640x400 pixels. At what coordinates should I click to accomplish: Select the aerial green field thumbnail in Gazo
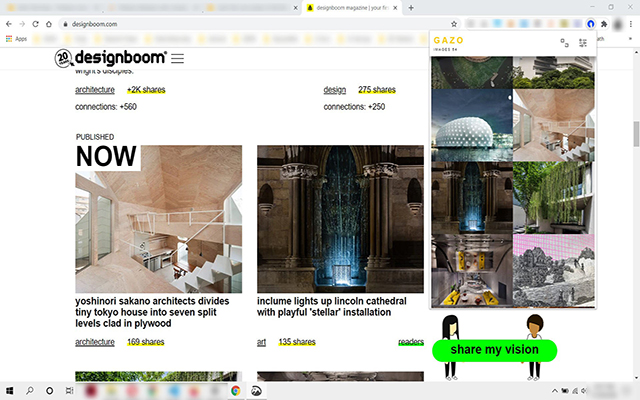pyautogui.click(x=472, y=73)
